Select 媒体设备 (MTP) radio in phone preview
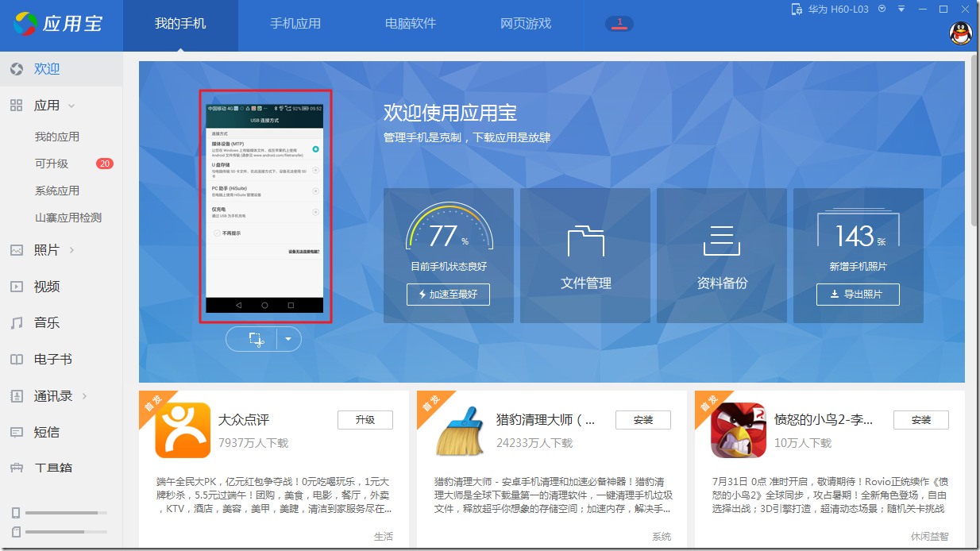 pyautogui.click(x=315, y=148)
